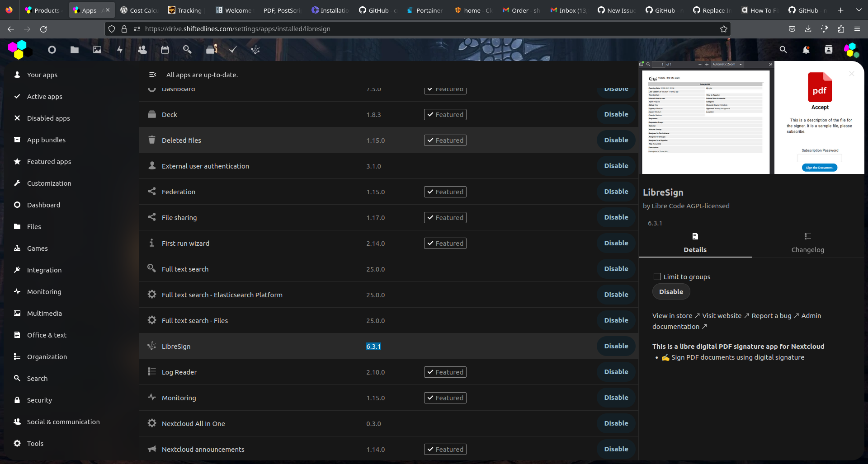Open the Calendar app
Image resolution: width=868 pixels, height=464 pixels.
pyautogui.click(x=165, y=50)
